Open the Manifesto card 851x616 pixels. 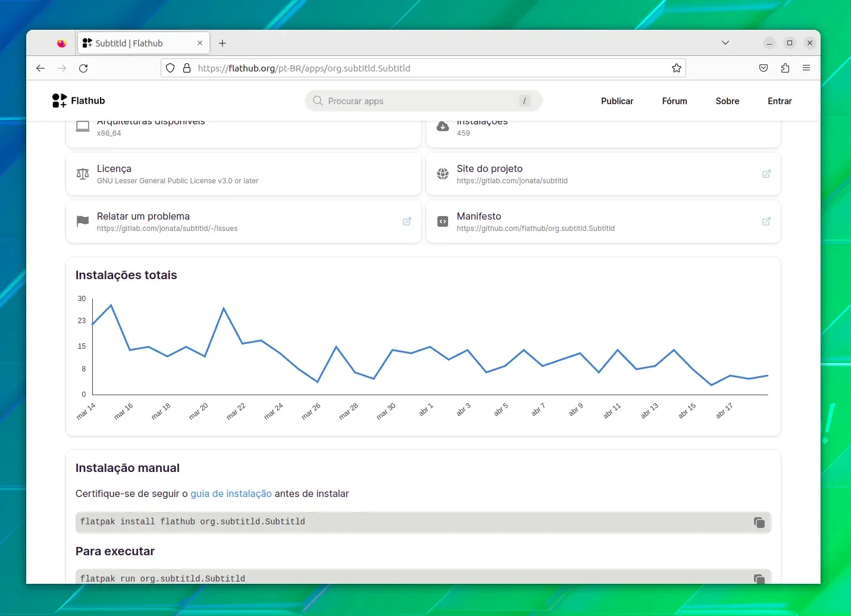pos(603,221)
